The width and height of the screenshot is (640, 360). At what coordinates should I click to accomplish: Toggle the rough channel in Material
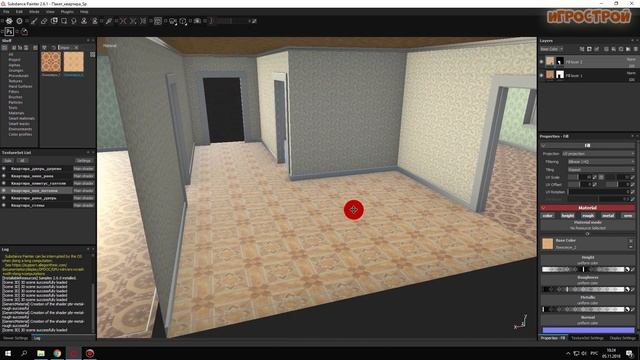coord(588,216)
